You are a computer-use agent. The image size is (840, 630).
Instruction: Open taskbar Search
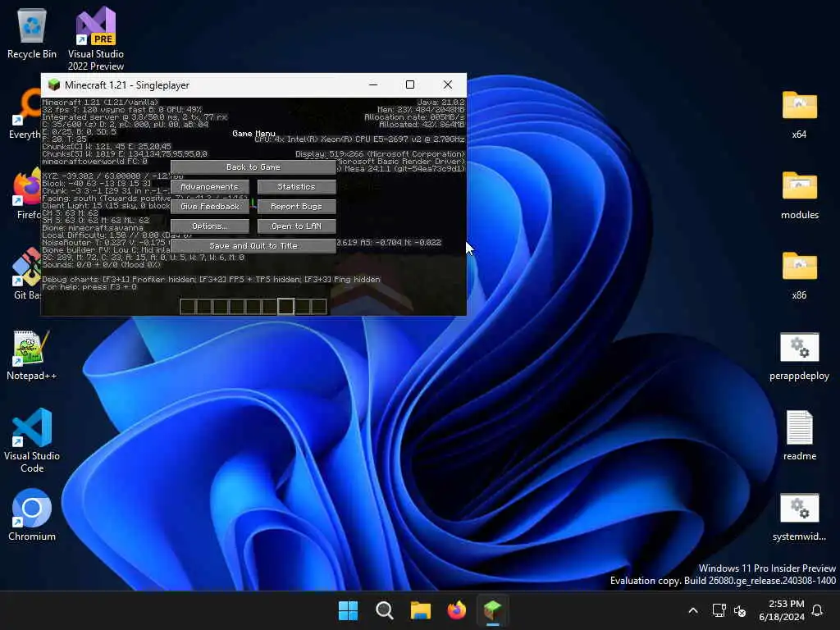[384, 610]
